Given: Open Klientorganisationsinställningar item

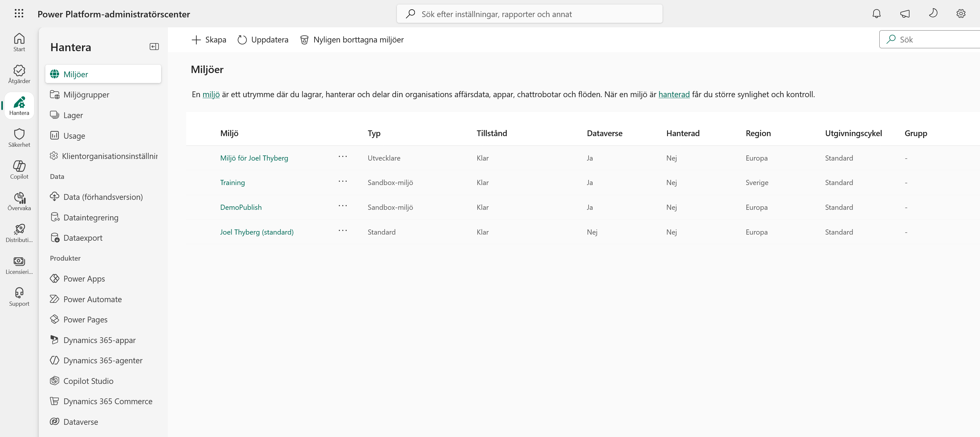Looking at the screenshot, I should (103, 156).
